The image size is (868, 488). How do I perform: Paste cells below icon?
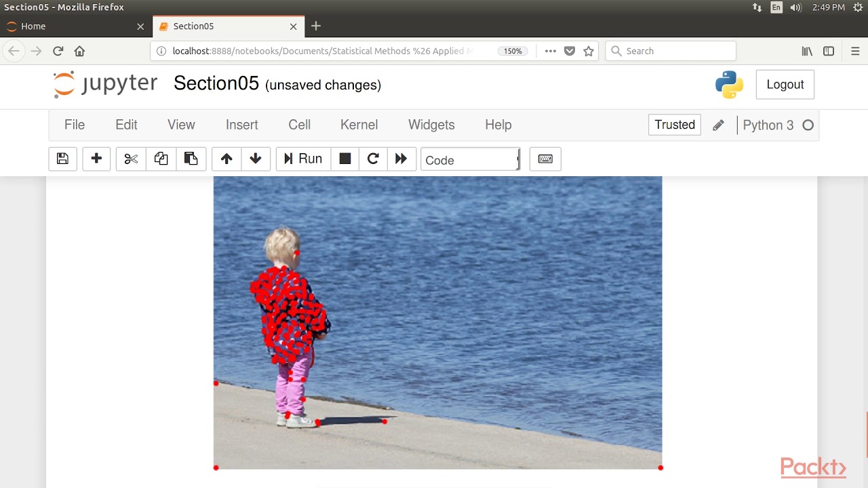pyautogui.click(x=191, y=159)
